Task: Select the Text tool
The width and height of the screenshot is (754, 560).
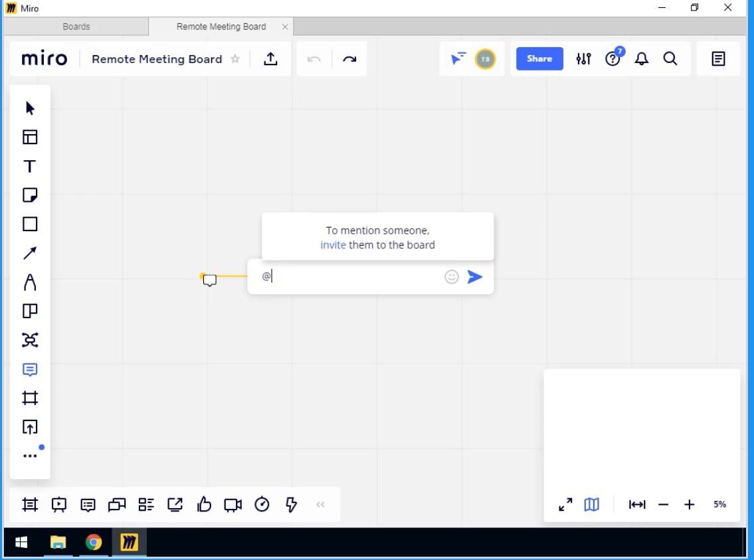Action: tap(30, 166)
